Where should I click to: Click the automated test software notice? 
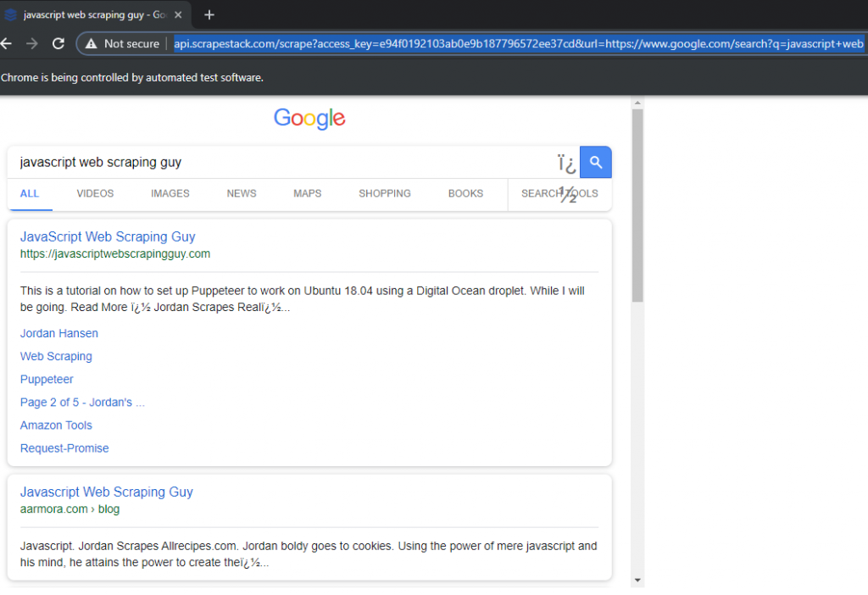click(131, 77)
